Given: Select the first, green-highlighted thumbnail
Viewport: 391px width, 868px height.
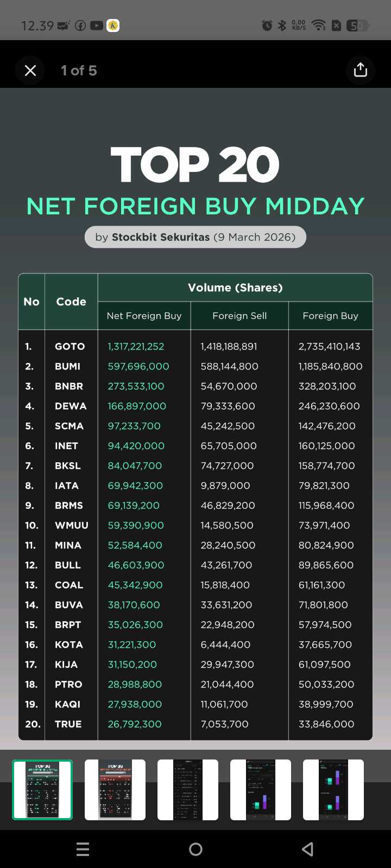Looking at the screenshot, I should [42, 789].
